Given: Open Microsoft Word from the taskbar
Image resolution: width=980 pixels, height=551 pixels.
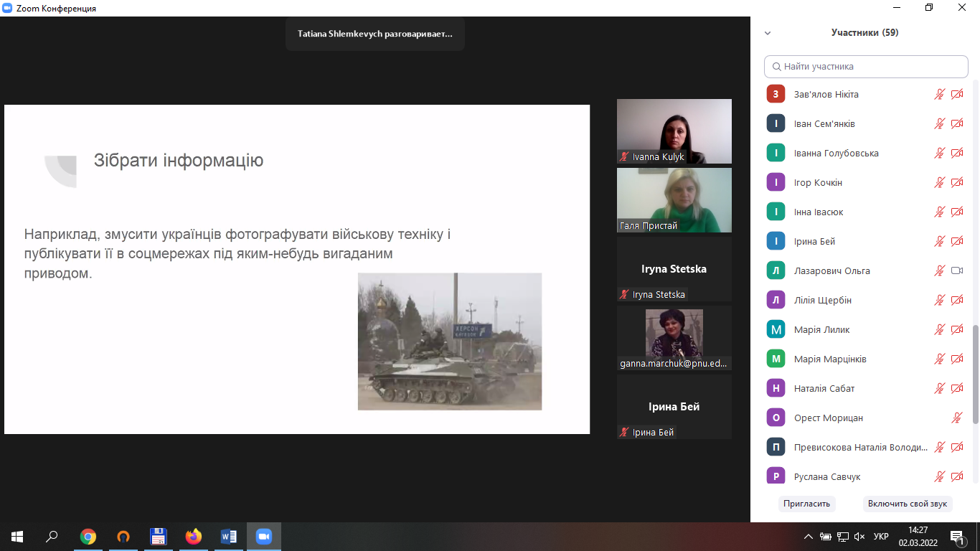Looking at the screenshot, I should click(229, 536).
